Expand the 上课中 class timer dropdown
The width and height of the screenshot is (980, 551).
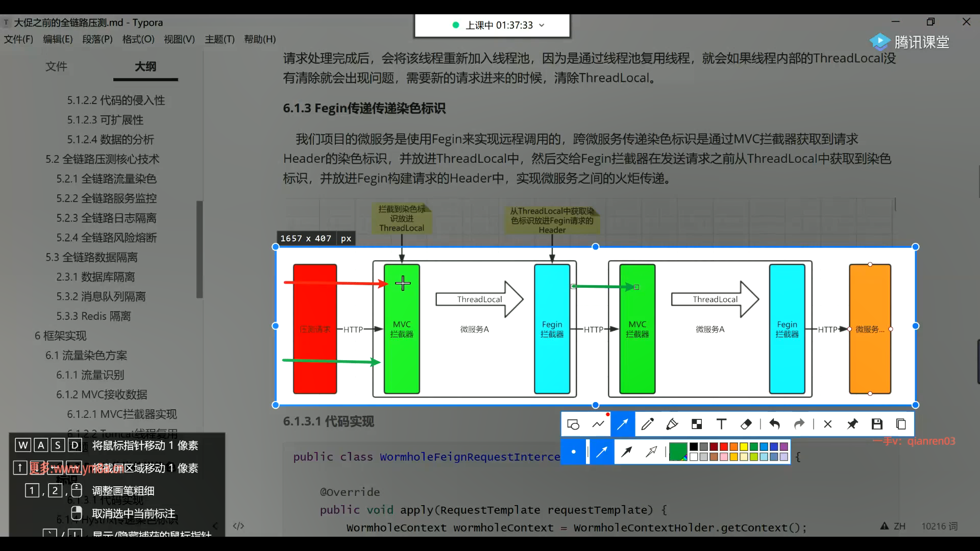[x=542, y=26]
